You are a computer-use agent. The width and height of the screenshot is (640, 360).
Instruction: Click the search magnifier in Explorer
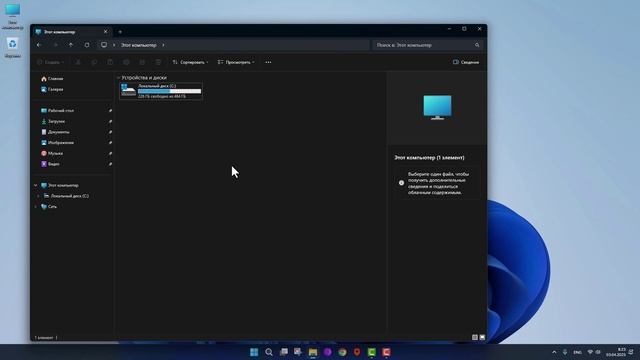tap(477, 45)
